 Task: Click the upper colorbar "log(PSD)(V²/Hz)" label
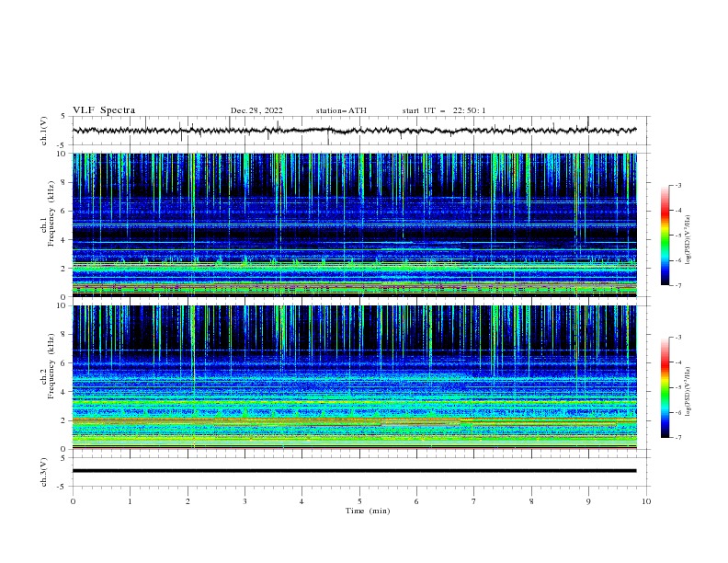click(688, 240)
